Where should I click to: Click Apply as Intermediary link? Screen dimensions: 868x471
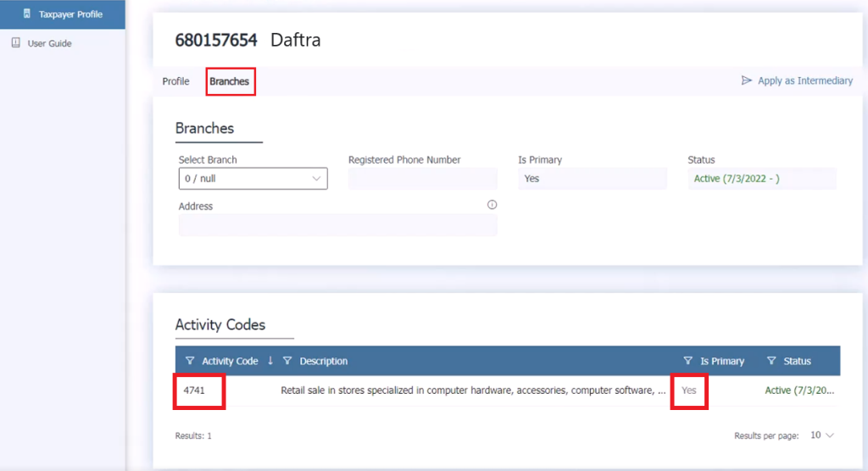pyautogui.click(x=805, y=80)
